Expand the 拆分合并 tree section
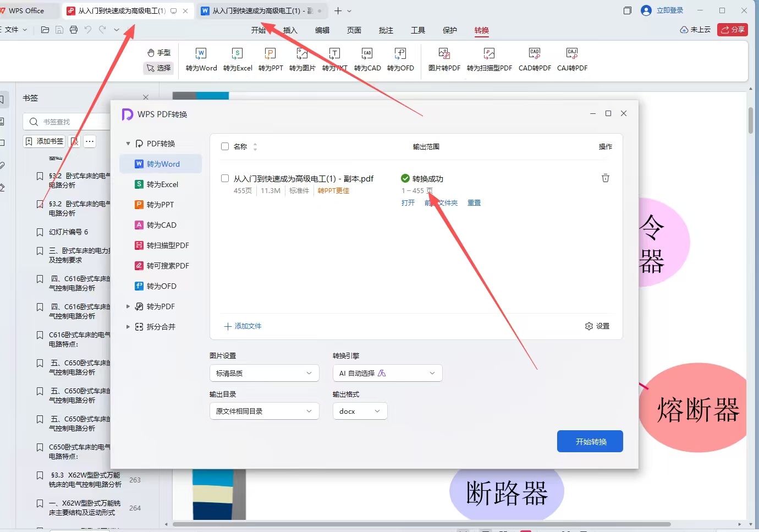Screen dimensions: 759x532 point(128,327)
